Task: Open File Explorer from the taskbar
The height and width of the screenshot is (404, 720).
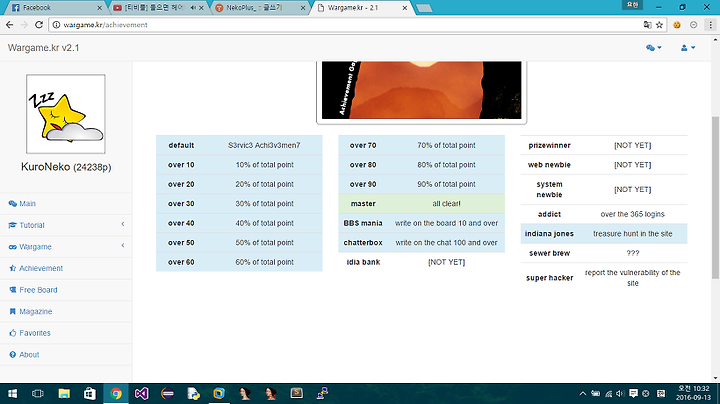Action: coord(64,393)
